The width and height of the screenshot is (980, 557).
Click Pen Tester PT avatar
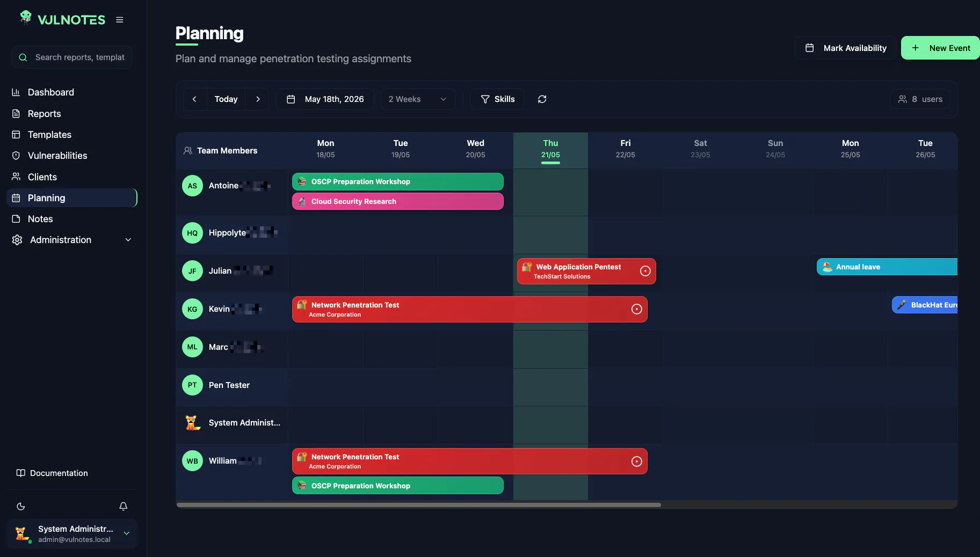[x=192, y=385]
